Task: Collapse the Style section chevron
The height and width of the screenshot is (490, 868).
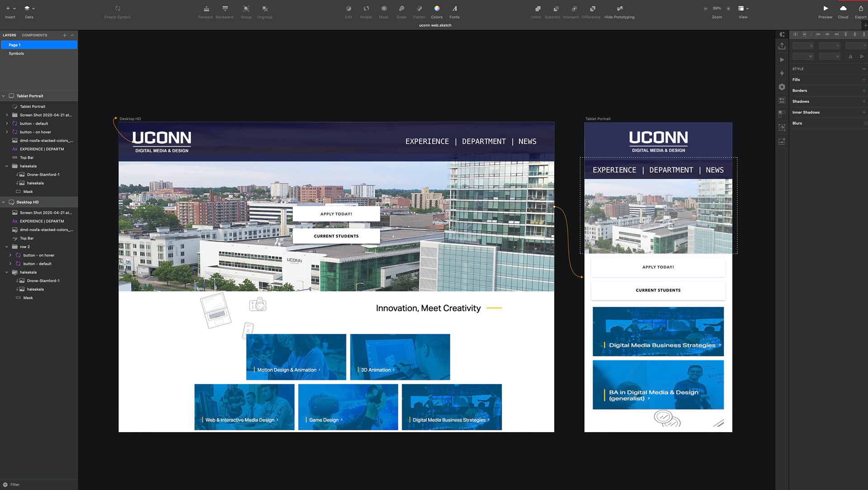Action: (864, 69)
